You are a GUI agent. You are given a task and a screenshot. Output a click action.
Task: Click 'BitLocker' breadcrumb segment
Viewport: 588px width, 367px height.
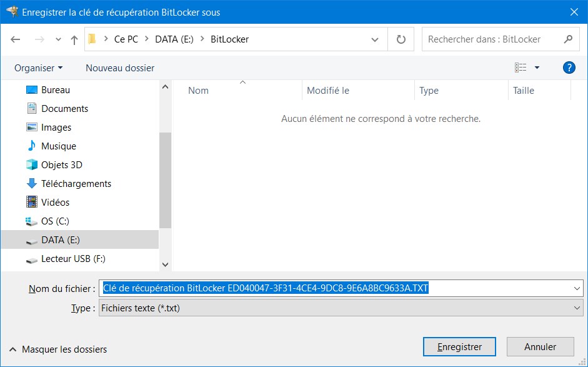point(229,39)
